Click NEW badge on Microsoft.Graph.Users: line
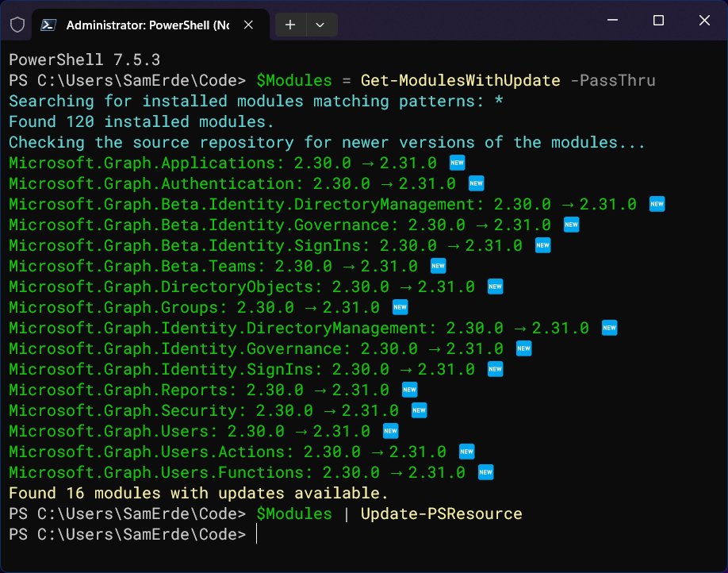The height and width of the screenshot is (573, 728). (x=390, y=431)
